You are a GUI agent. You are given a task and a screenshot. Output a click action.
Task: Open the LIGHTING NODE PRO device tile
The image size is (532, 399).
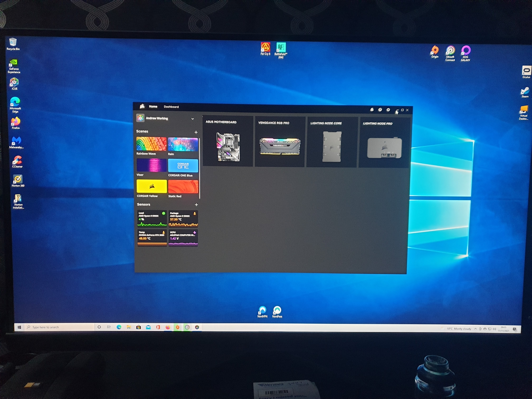click(384, 143)
